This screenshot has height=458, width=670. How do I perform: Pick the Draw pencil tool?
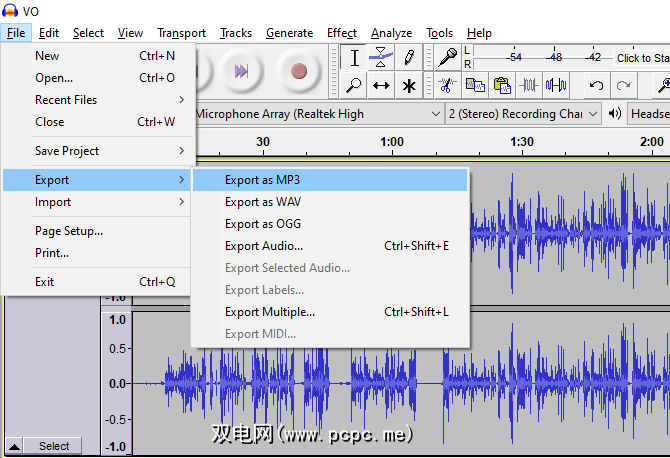coord(408,58)
